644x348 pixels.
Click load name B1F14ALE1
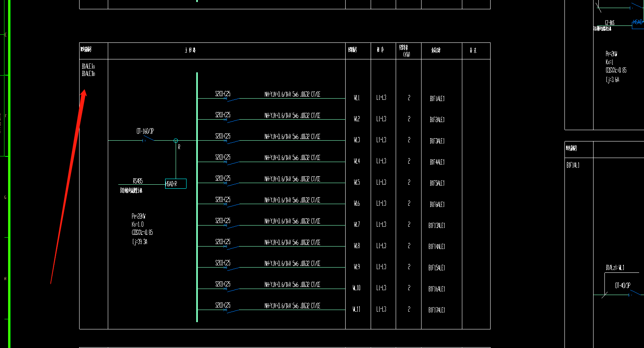(437, 247)
